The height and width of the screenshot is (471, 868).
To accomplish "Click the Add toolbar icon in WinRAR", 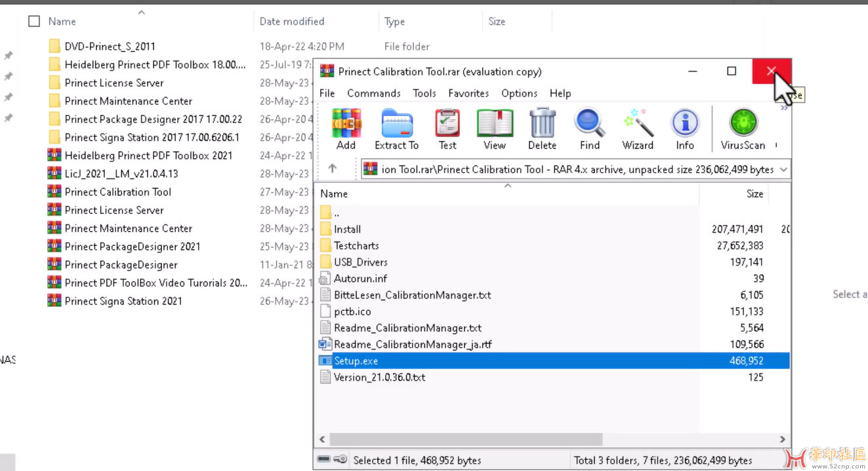I will [346, 129].
